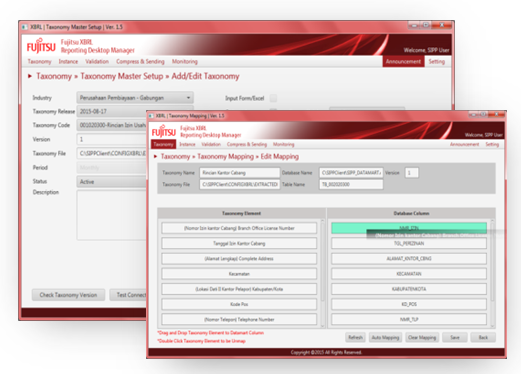Select the KECAMATAN database column
521x374 pixels.
tap(409, 274)
